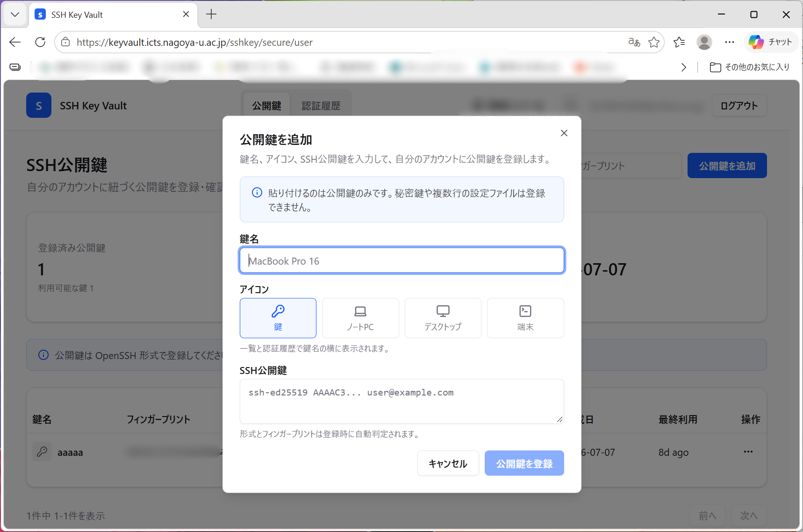Expand the tab actions dropdown chevron
Screen dimensions: 803x532
pyautogui.click(x=15, y=14)
